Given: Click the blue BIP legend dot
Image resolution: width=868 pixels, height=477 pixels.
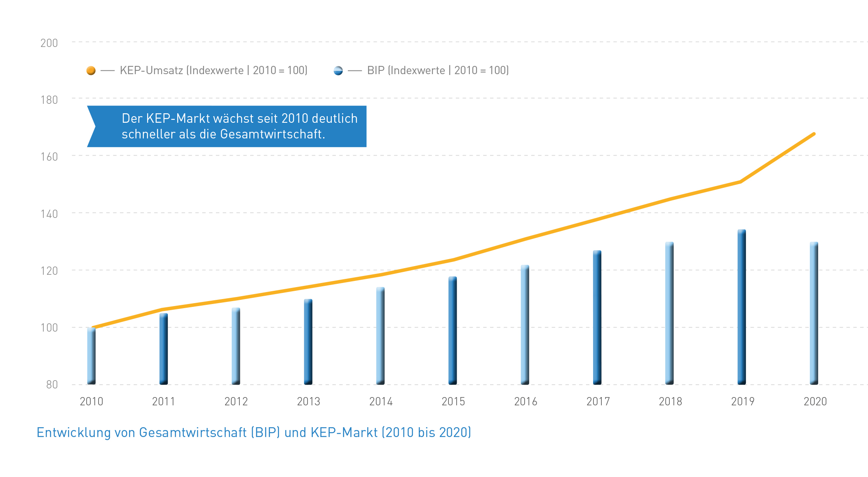Looking at the screenshot, I should coord(338,70).
